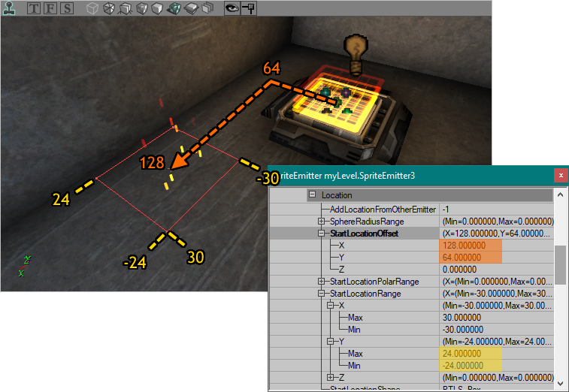This screenshot has height=392, width=569.
Task: Edit Y Min value -24.000000
Action: (x=496, y=365)
